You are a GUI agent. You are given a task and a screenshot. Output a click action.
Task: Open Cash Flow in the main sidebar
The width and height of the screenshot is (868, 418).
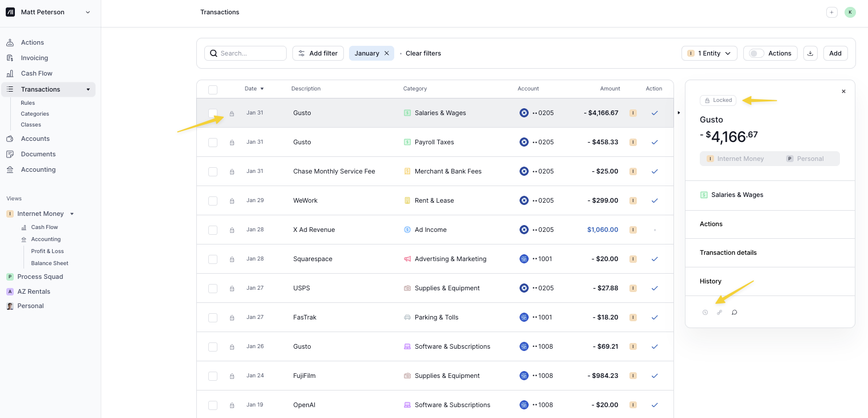coord(37,73)
